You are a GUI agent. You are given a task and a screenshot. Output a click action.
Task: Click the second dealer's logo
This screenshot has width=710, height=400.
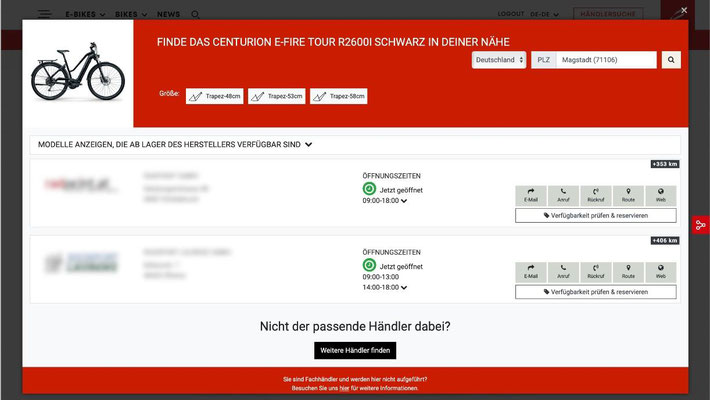click(82, 263)
